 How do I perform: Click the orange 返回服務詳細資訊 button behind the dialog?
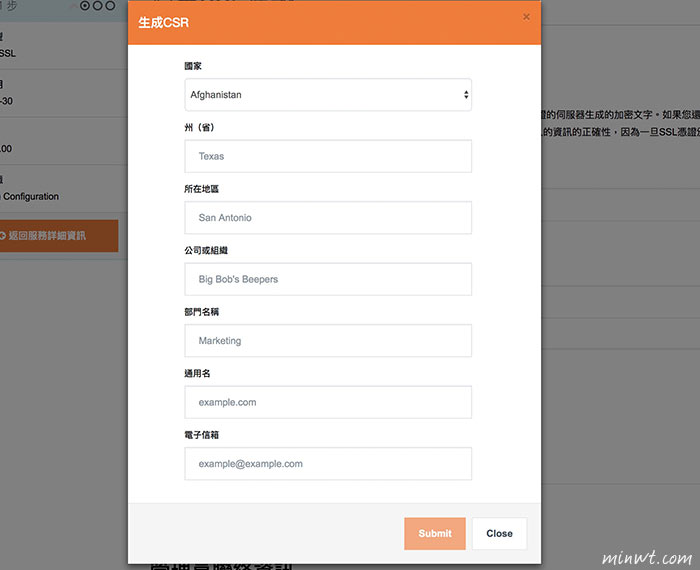[58, 236]
